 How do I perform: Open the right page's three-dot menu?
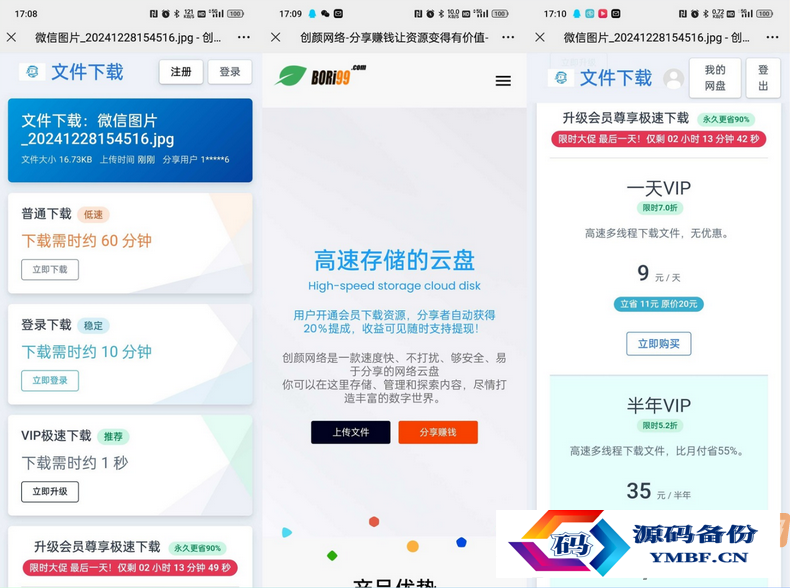(772, 37)
